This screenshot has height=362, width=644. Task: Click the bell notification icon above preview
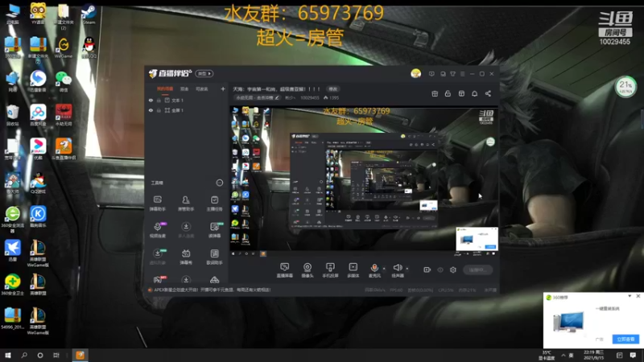click(474, 93)
